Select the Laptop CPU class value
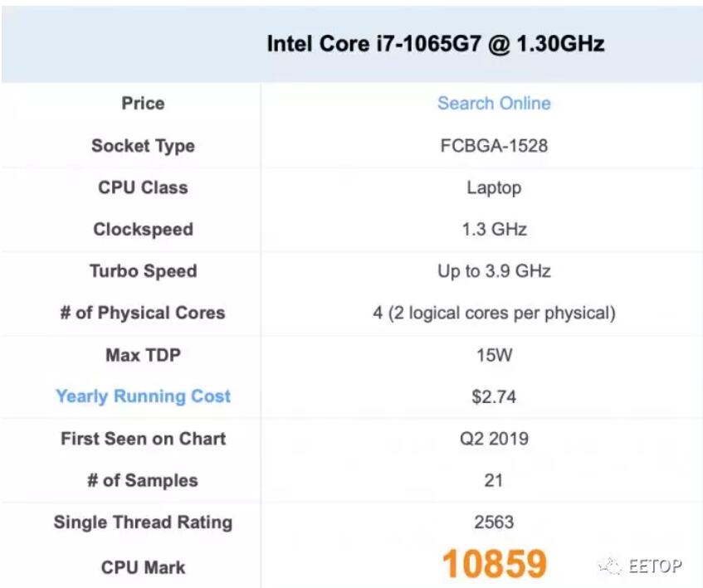Screen dimensions: 703x588 tap(494, 187)
